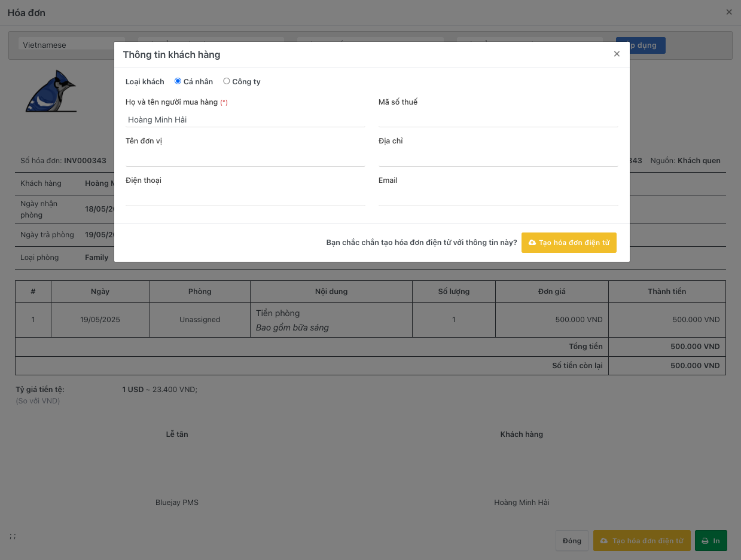The image size is (741, 560).
Task: Click the Tổng tiền amount 500.000 VND
Action: [695, 347]
